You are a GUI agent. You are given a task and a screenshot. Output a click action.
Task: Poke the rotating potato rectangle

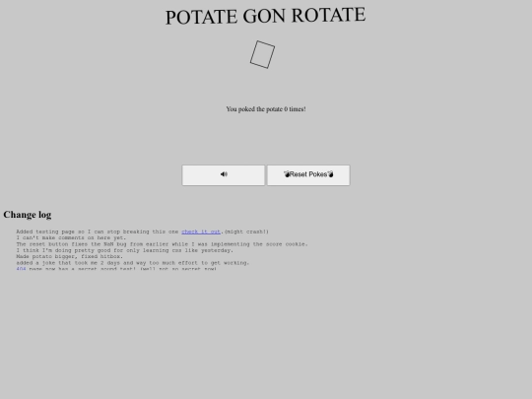pos(263,54)
